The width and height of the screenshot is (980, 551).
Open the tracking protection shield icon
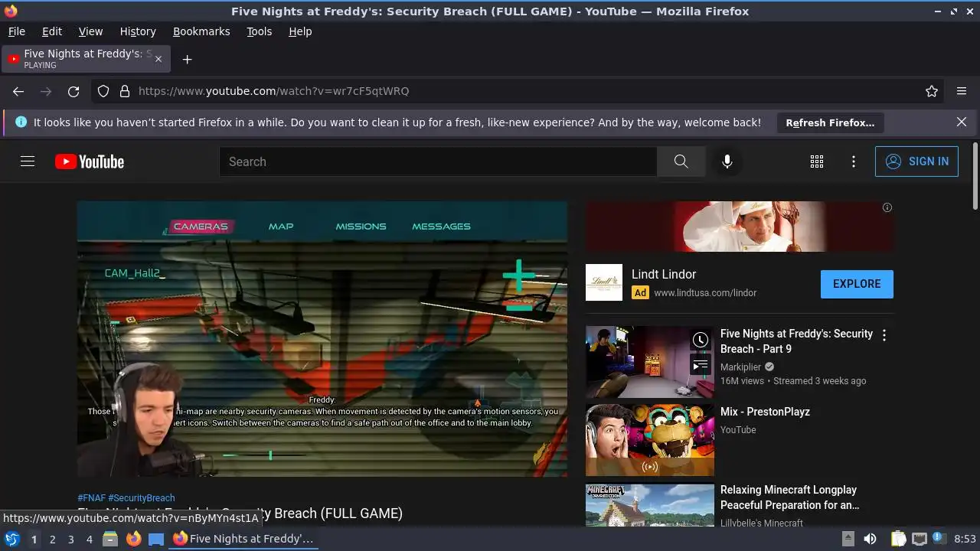tap(103, 91)
